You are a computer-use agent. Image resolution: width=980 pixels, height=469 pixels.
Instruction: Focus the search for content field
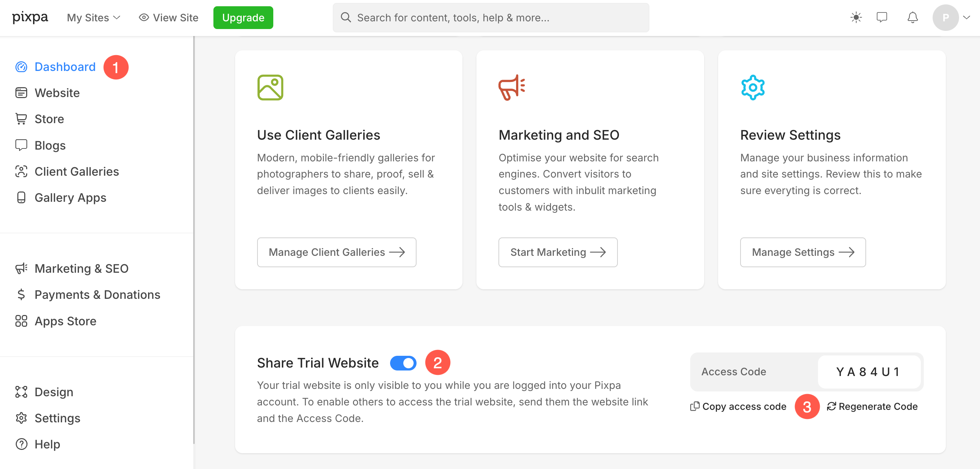(x=491, y=18)
